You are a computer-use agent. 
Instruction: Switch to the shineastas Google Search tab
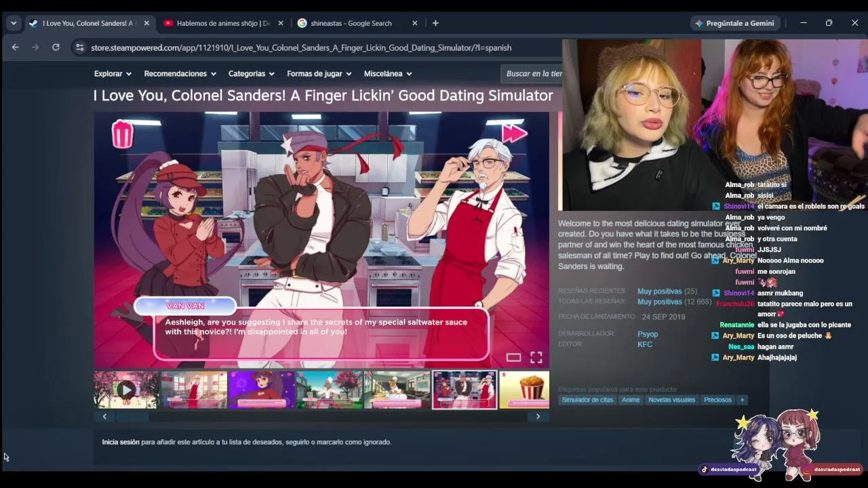pyautogui.click(x=351, y=23)
